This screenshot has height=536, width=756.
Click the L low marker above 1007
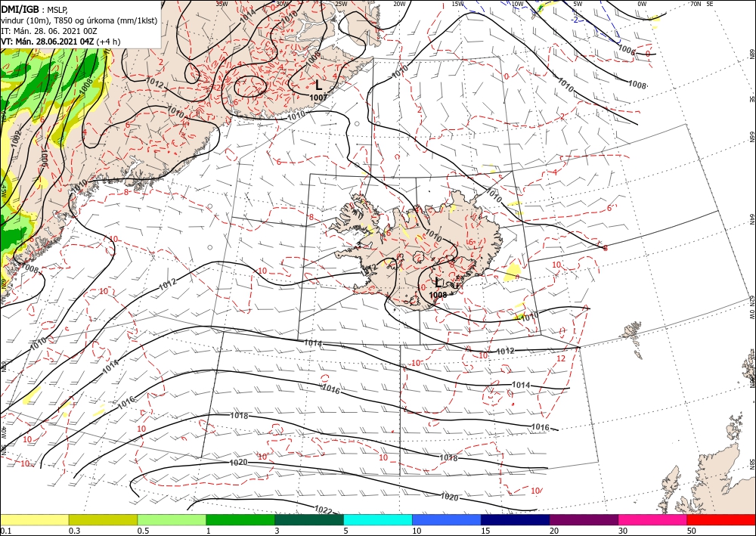tap(318, 85)
